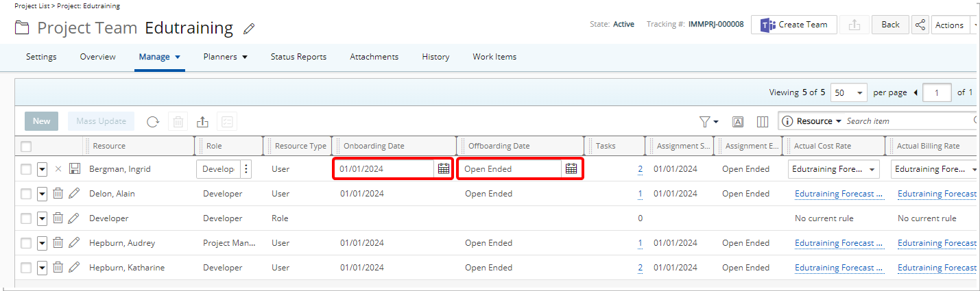The width and height of the screenshot is (980, 291).
Task: Edit project name with the pencil icon
Action: click(249, 29)
